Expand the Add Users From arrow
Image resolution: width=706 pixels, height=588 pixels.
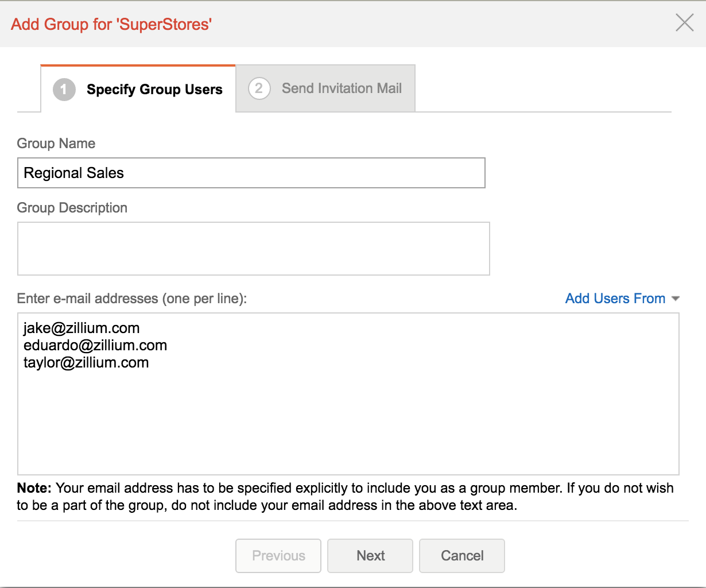tap(676, 299)
